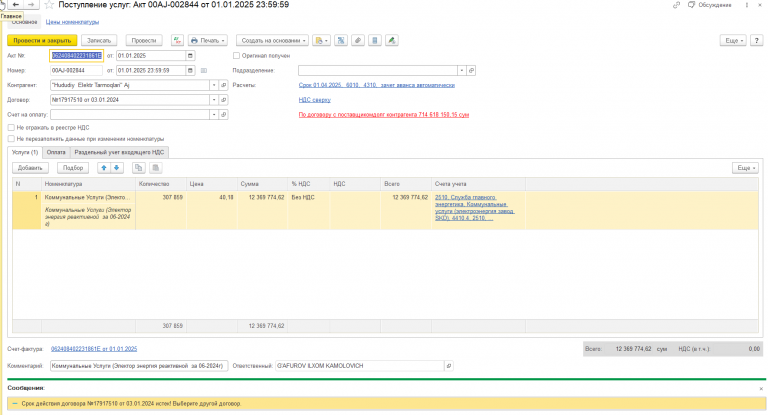The width and height of the screenshot is (768, 415).
Task: Open the Создать на основании dropdown
Action: pos(272,41)
